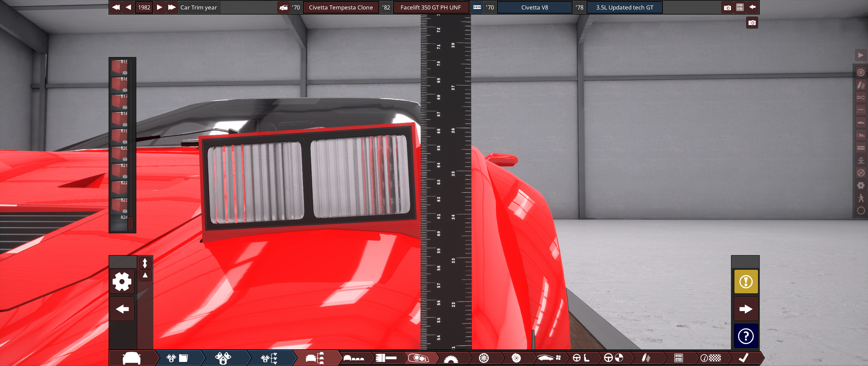Image resolution: width=868 pixels, height=366 pixels.
Task: Click the top bar camera screenshot icon
Action: pos(727,7)
